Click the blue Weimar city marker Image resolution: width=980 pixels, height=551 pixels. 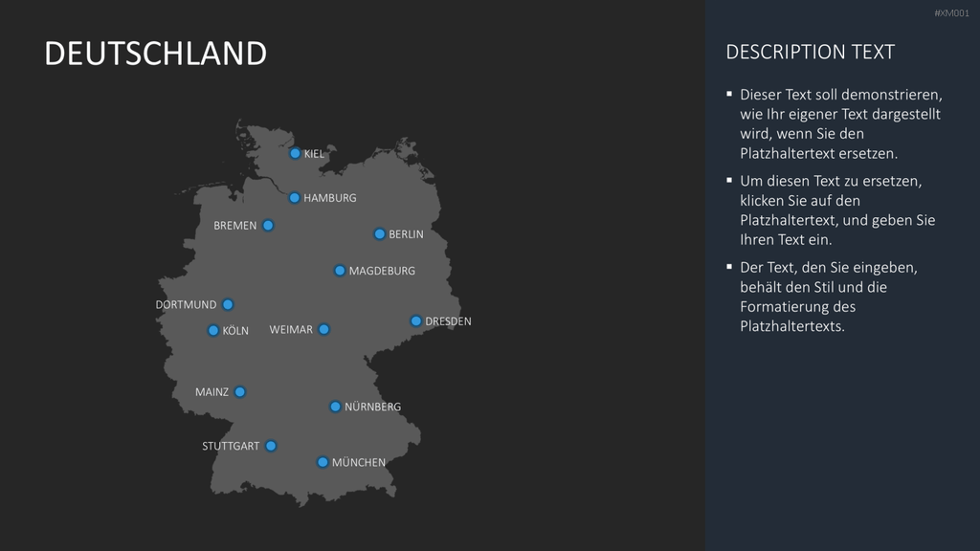tap(323, 329)
